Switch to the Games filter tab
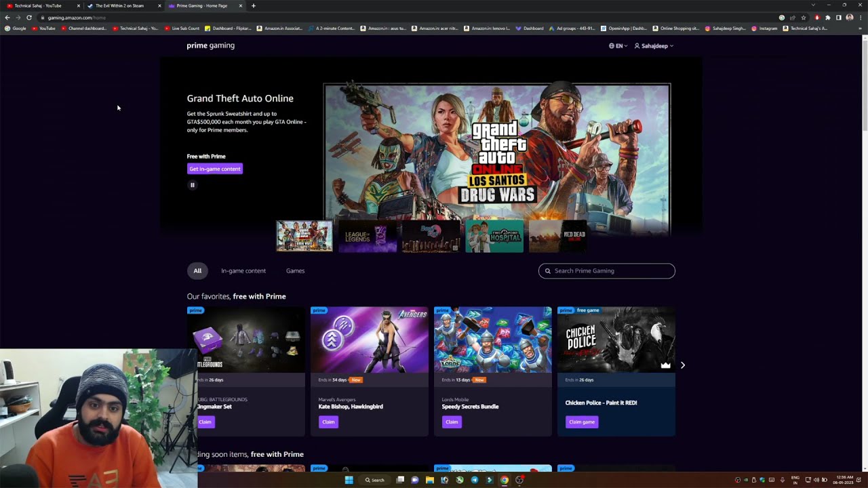 [295, 271]
